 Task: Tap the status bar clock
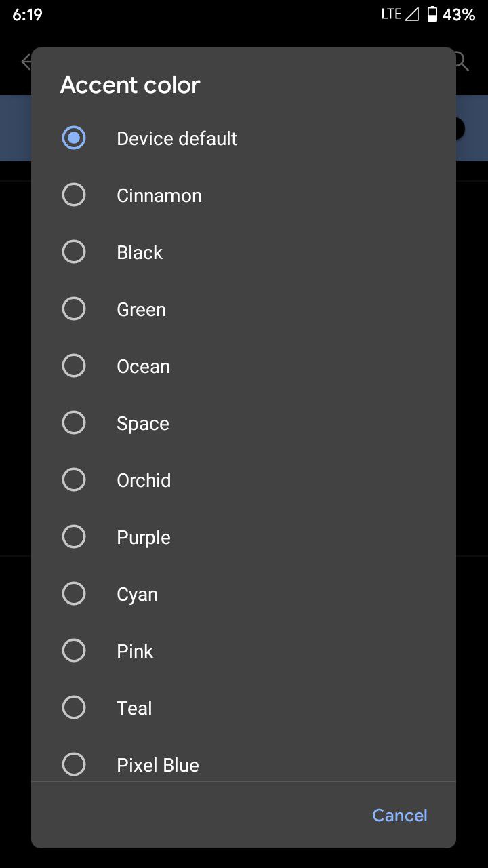point(27,14)
